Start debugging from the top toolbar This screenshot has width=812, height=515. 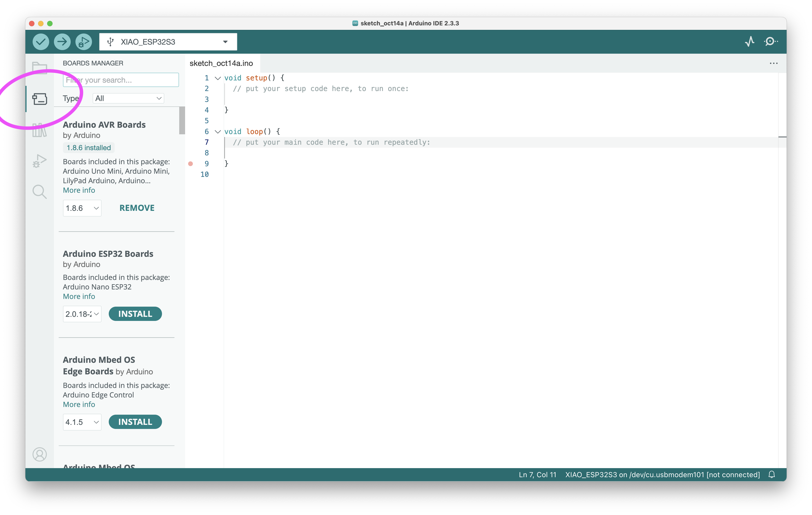(x=83, y=42)
